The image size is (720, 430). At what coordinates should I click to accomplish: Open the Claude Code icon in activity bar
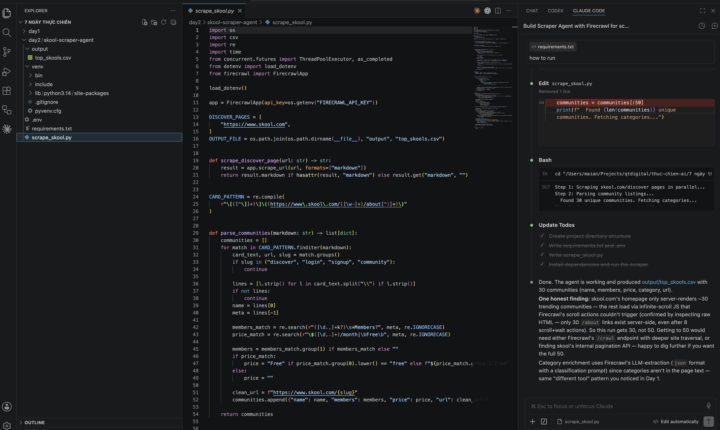pyautogui.click(x=7, y=129)
